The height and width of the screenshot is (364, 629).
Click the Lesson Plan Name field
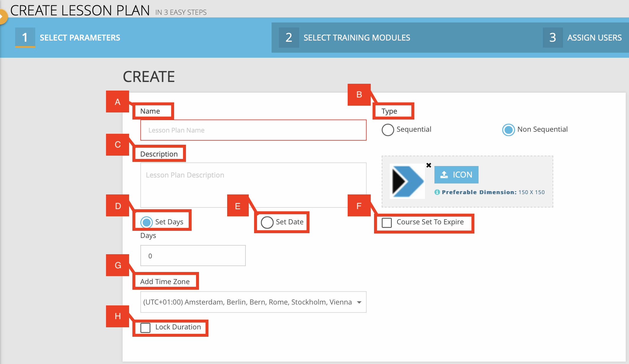pos(253,130)
